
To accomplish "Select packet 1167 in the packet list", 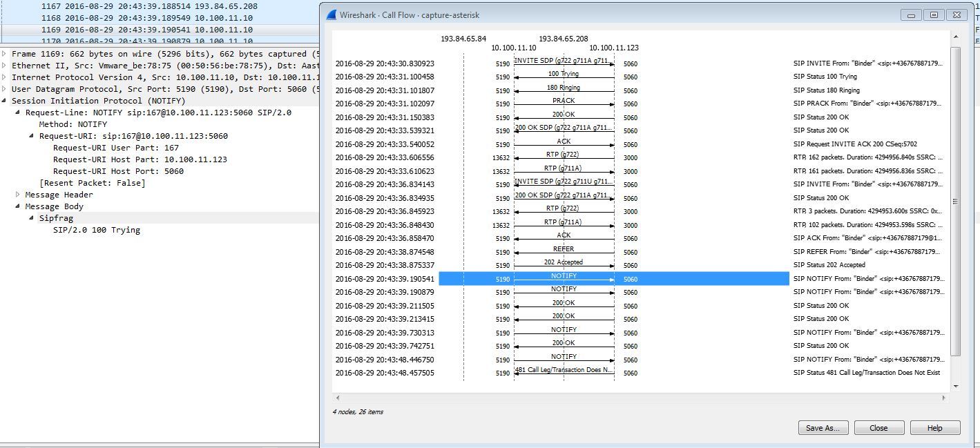I will 160,6.
